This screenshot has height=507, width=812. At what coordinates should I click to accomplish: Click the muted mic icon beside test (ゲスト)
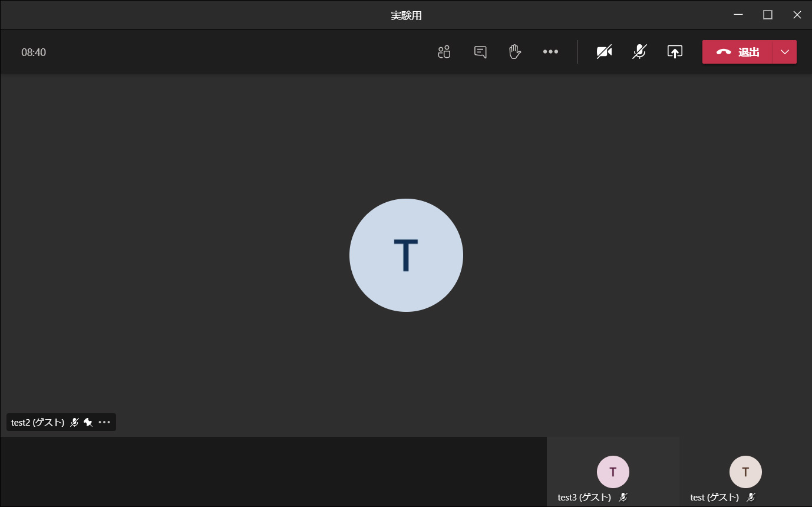pos(751,498)
